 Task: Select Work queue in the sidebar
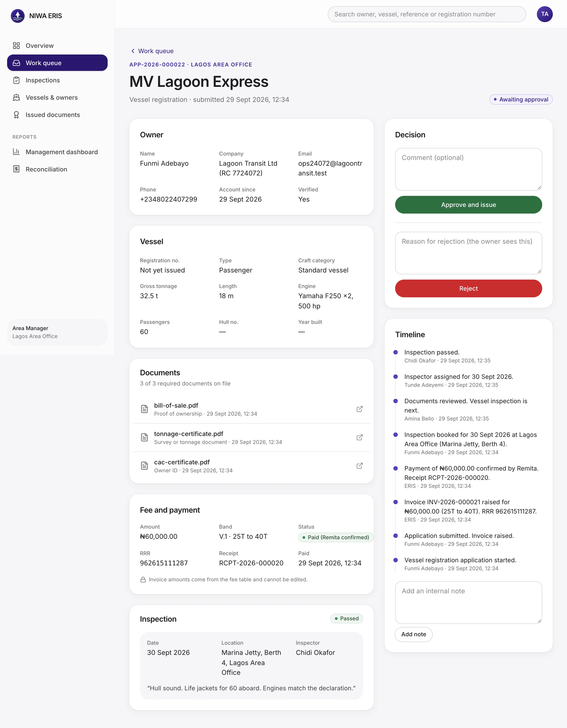[57, 63]
